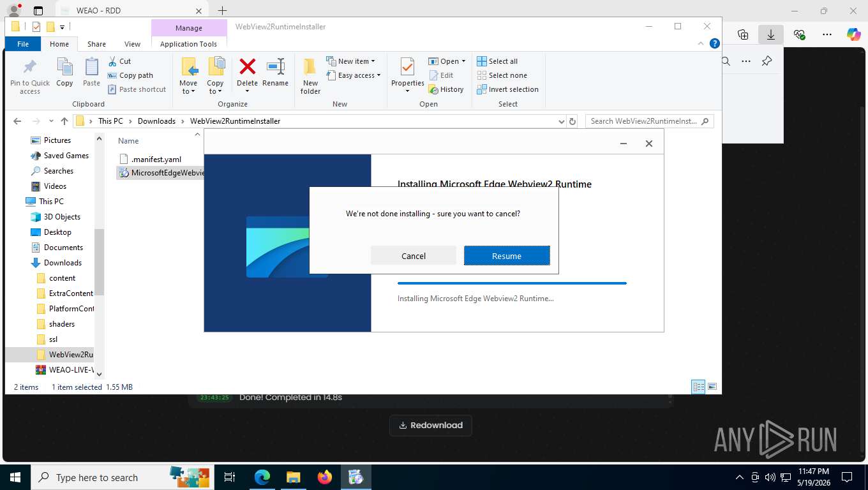Click Paste shortcut in the ribbon
This screenshot has height=490, width=868.
(x=137, y=89)
